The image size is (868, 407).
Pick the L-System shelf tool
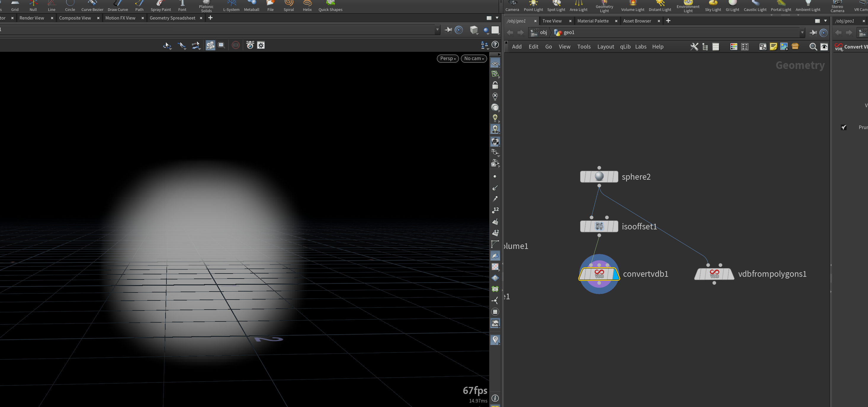tap(231, 6)
